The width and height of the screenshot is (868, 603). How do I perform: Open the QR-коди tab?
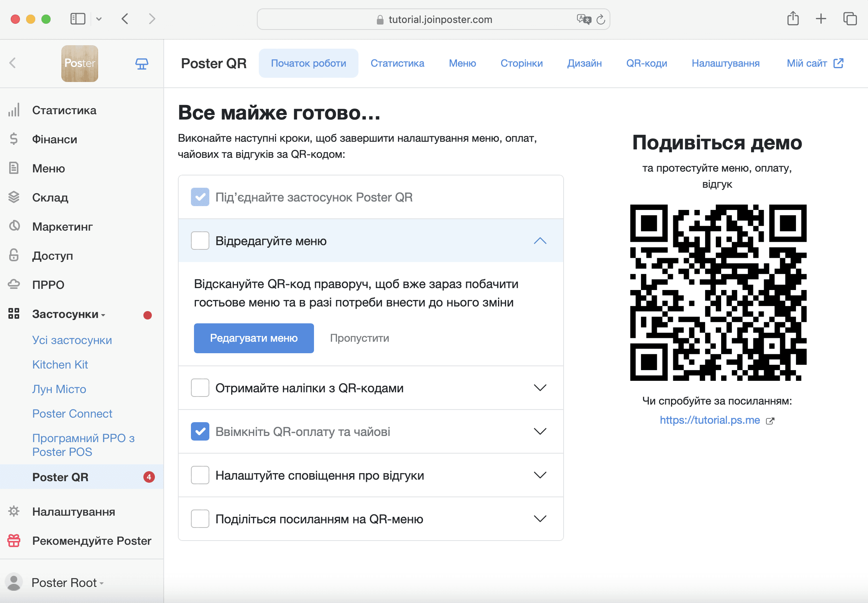click(x=647, y=63)
